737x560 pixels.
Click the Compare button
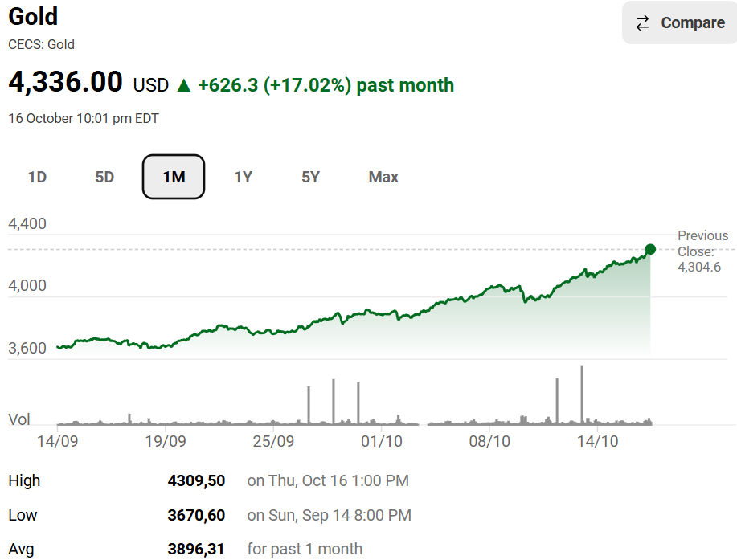[x=679, y=23]
